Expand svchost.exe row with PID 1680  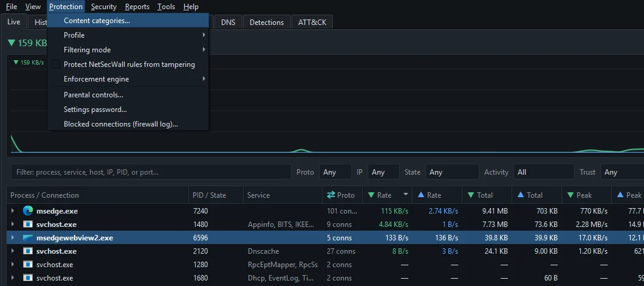(13, 277)
